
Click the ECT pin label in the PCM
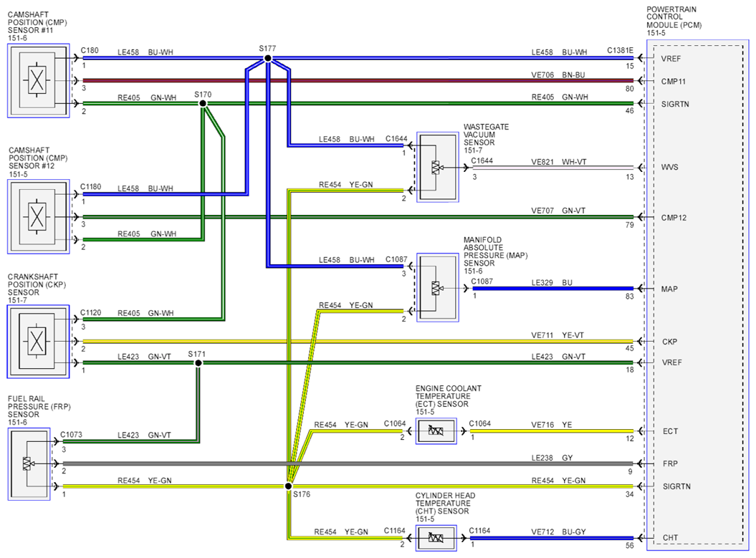670,431
